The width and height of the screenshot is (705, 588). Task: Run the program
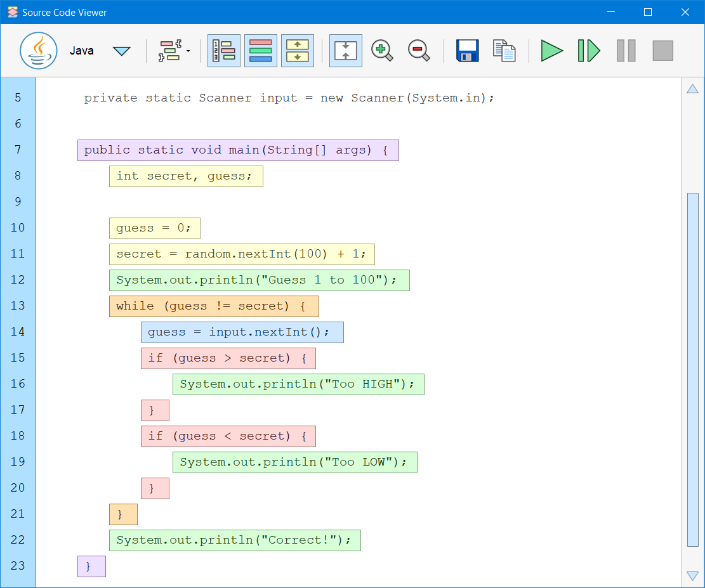[x=551, y=50]
